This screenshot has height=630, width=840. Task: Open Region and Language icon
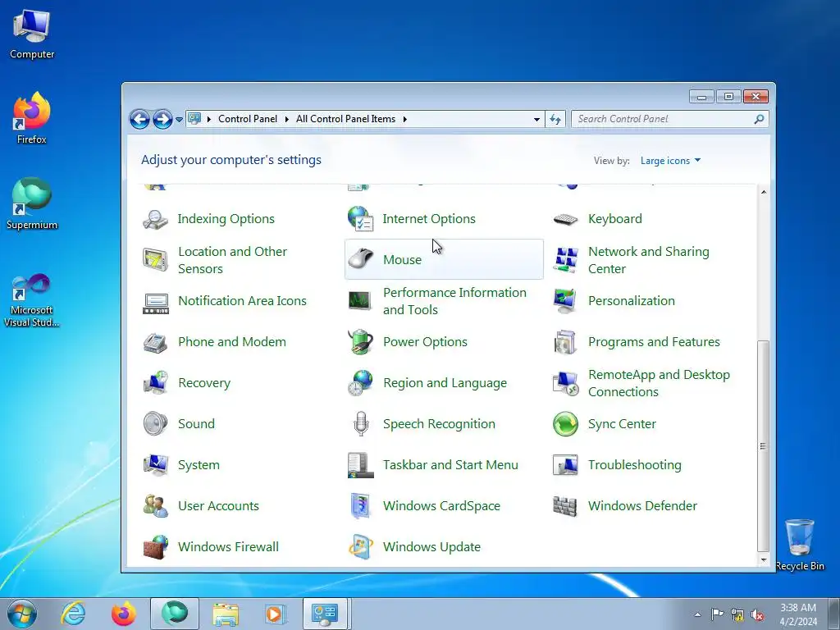click(x=361, y=383)
